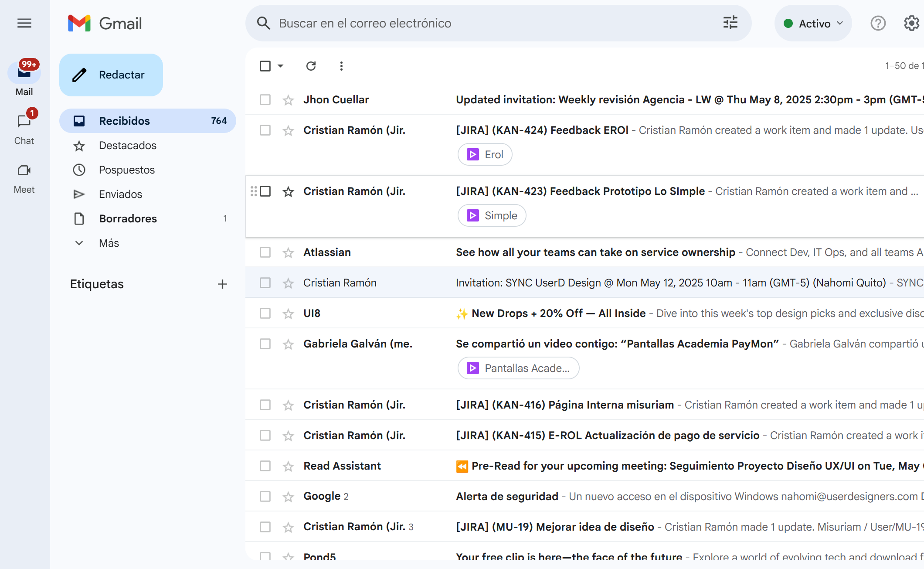Open the Chat section icon

pyautogui.click(x=24, y=121)
